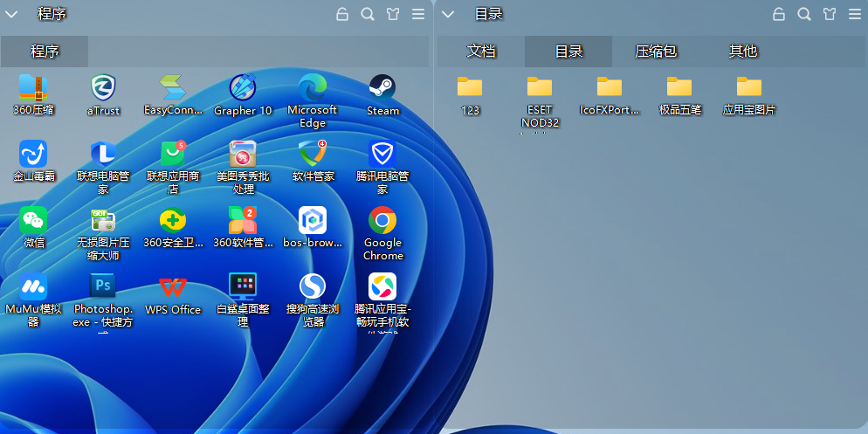Open the IcoFXPortable folder
The width and height of the screenshot is (868, 434).
click(x=610, y=87)
